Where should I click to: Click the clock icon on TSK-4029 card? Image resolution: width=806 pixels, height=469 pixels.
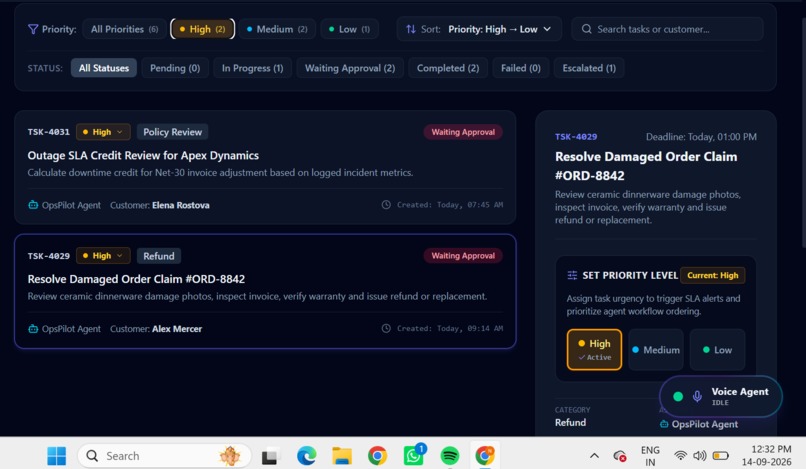click(x=386, y=328)
